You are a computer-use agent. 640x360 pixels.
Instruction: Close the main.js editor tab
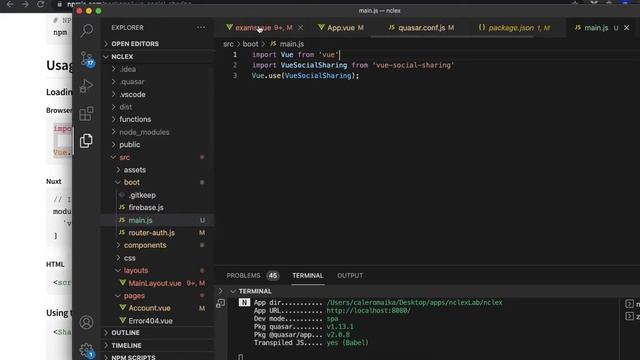627,28
